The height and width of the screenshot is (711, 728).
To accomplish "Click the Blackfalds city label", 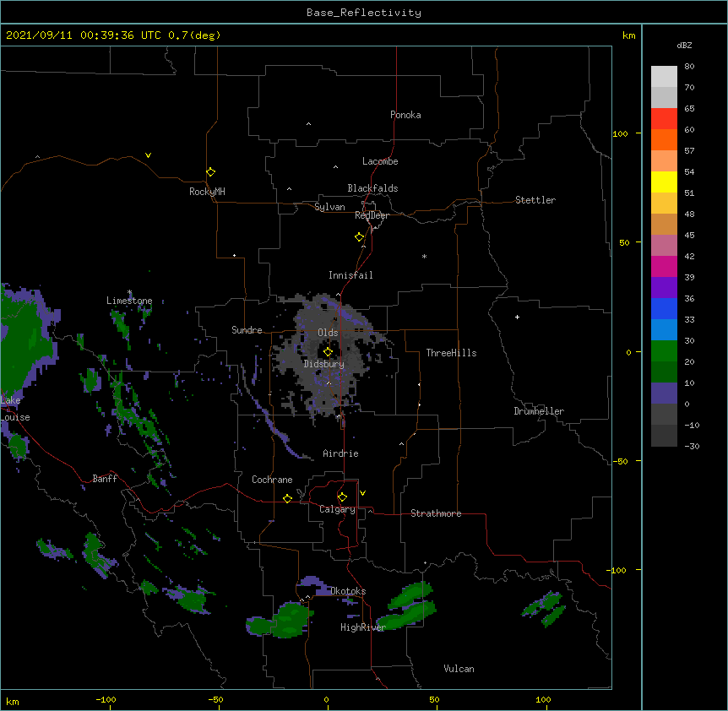I will click(372, 188).
